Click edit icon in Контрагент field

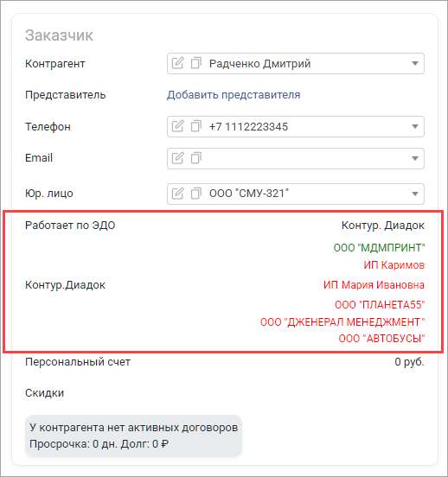tap(177, 63)
